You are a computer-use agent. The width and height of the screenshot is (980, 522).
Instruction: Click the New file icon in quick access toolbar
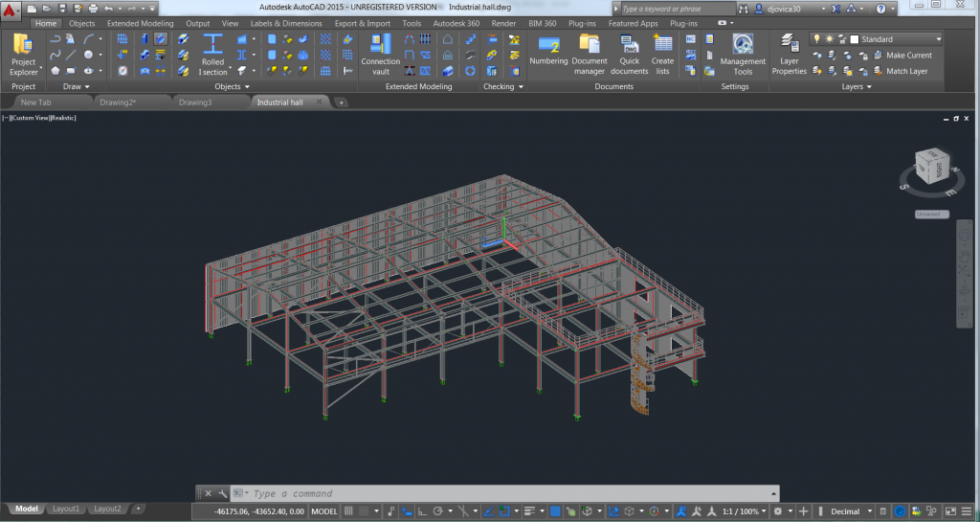coord(32,8)
